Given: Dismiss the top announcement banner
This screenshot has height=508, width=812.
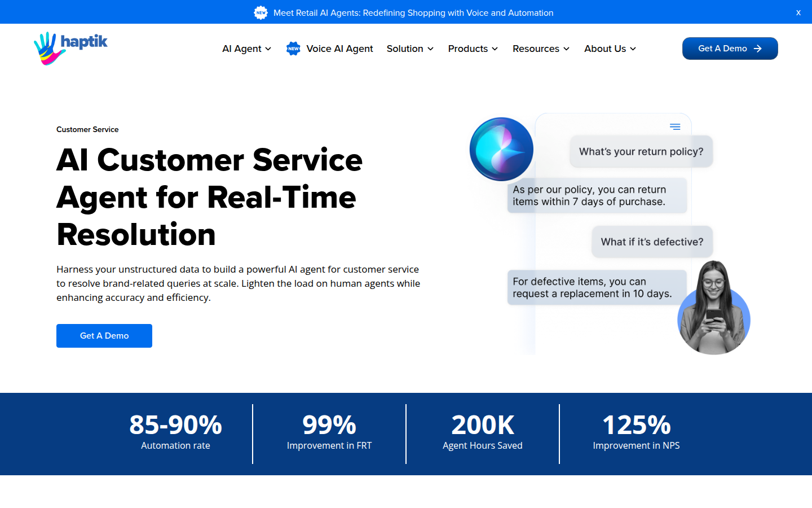Looking at the screenshot, I should (798, 12).
